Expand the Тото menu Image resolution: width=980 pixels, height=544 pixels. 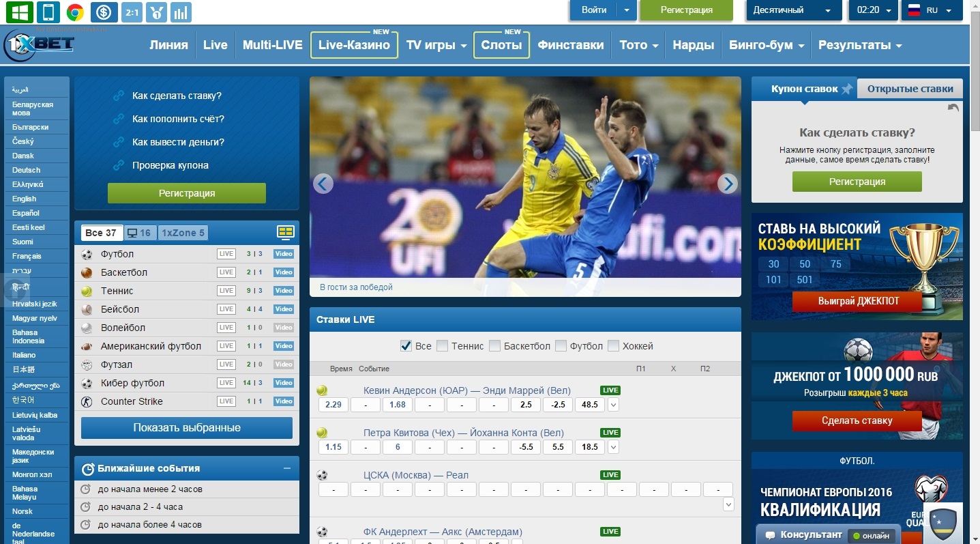pyautogui.click(x=639, y=45)
